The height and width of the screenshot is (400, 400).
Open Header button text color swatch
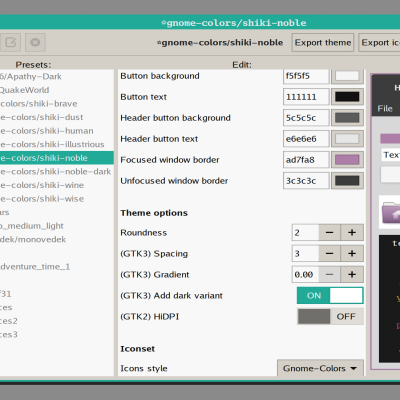tap(347, 139)
